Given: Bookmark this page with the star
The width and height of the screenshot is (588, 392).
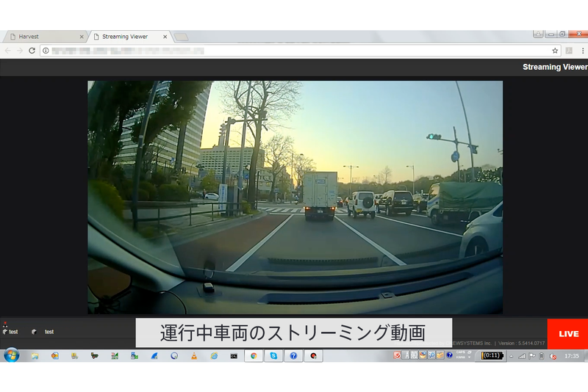Looking at the screenshot, I should point(555,51).
